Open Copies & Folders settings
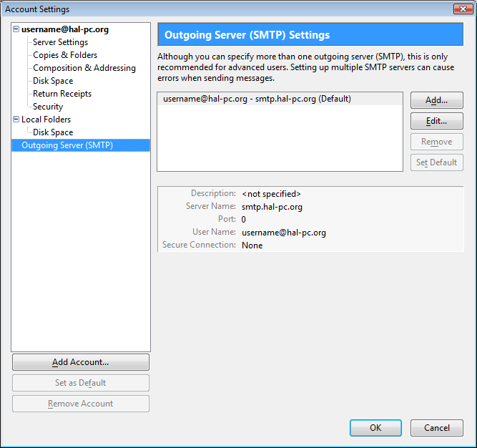The height and width of the screenshot is (448, 477). coord(65,55)
